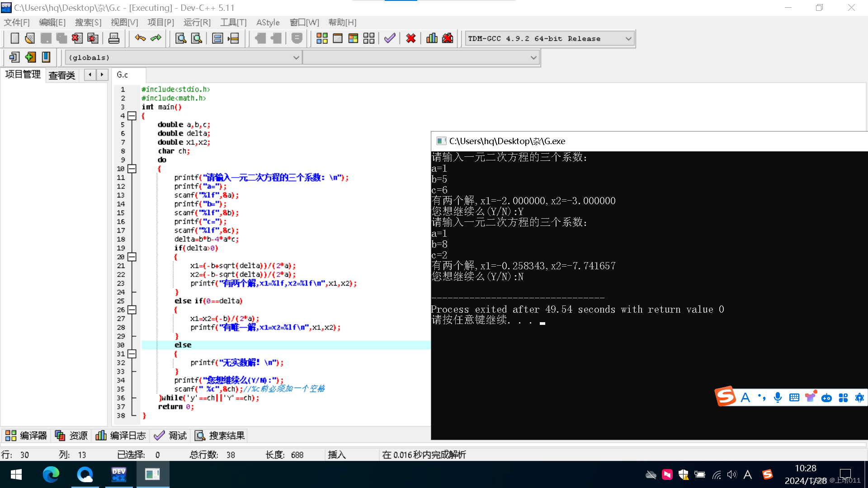Click the Redo arrow icon
The image size is (868, 488).
tap(156, 38)
